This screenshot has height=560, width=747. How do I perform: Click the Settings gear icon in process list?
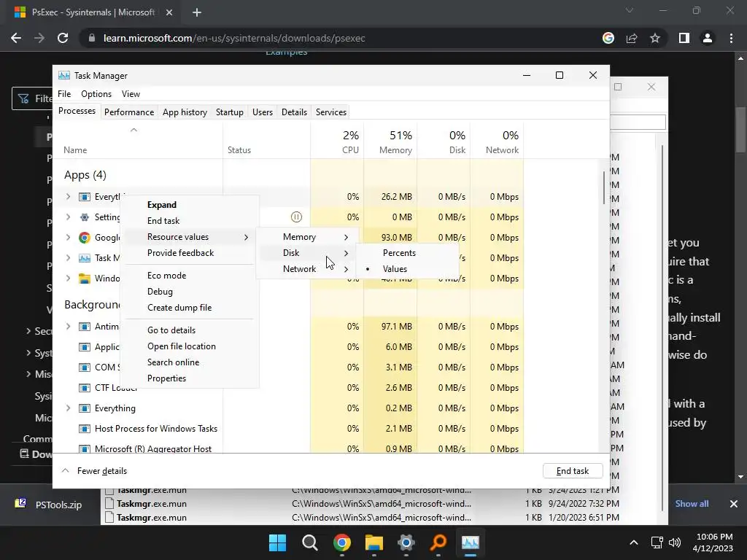85,217
